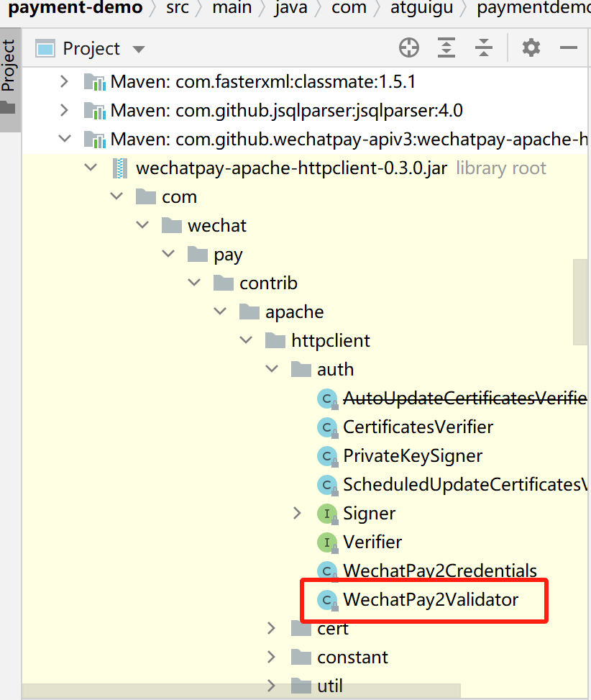Collapse the com package folder
Viewport: 591px width, 700px height.
[117, 196]
